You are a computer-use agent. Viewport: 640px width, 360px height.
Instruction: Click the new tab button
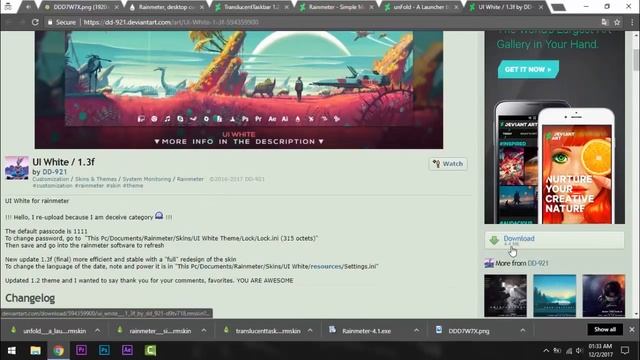pos(558,7)
